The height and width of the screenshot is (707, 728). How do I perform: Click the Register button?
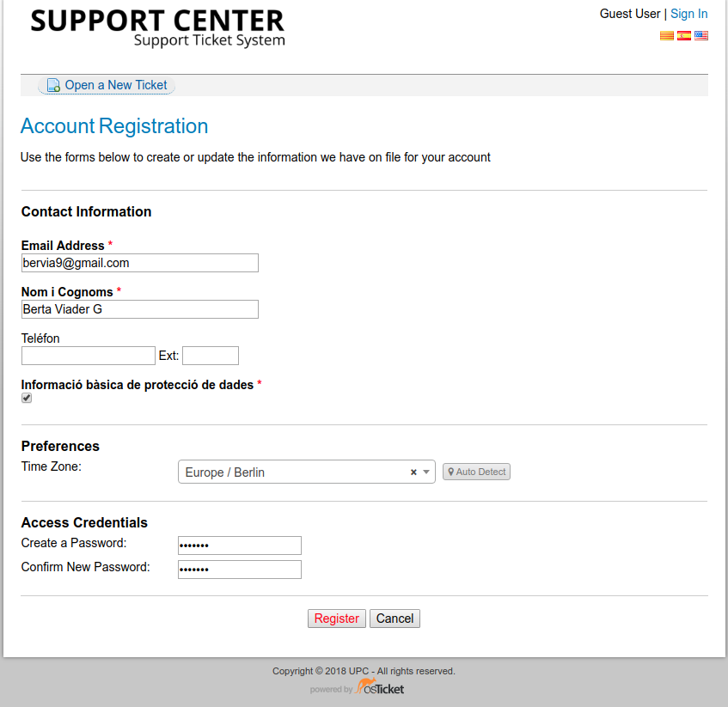336,618
